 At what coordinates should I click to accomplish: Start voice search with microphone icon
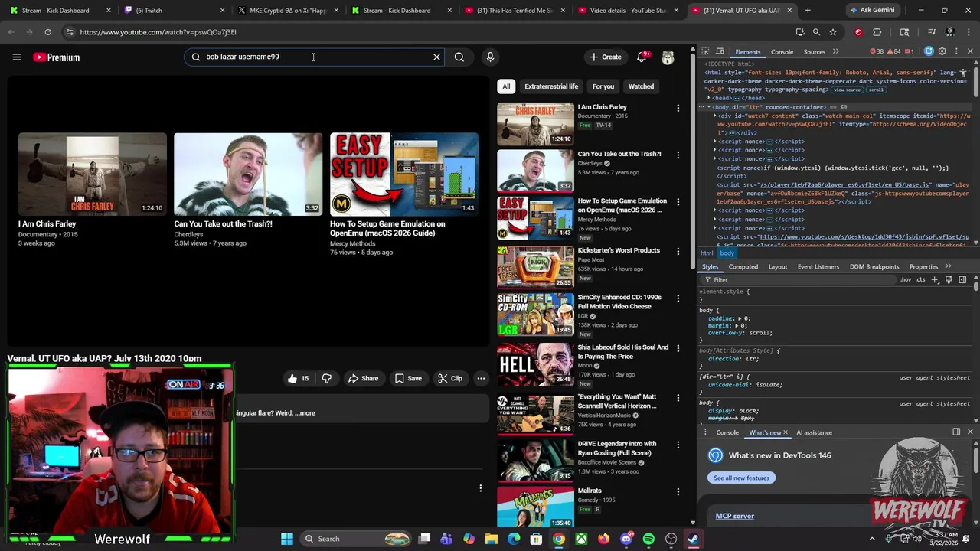point(490,57)
